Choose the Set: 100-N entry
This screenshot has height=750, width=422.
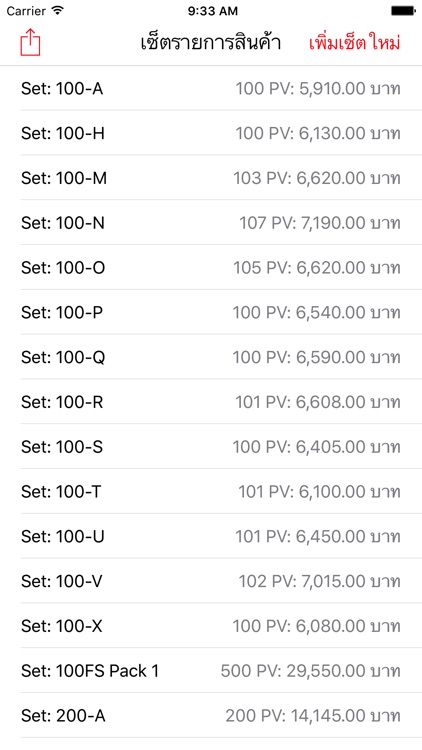point(211,223)
